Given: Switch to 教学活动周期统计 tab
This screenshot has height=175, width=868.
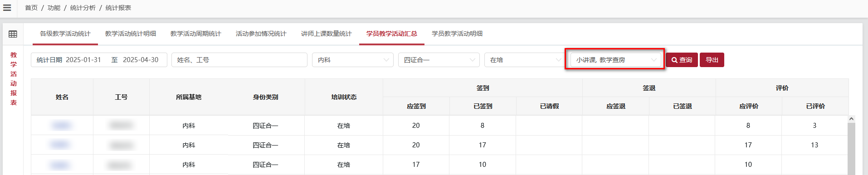Looking at the screenshot, I should click(196, 34).
